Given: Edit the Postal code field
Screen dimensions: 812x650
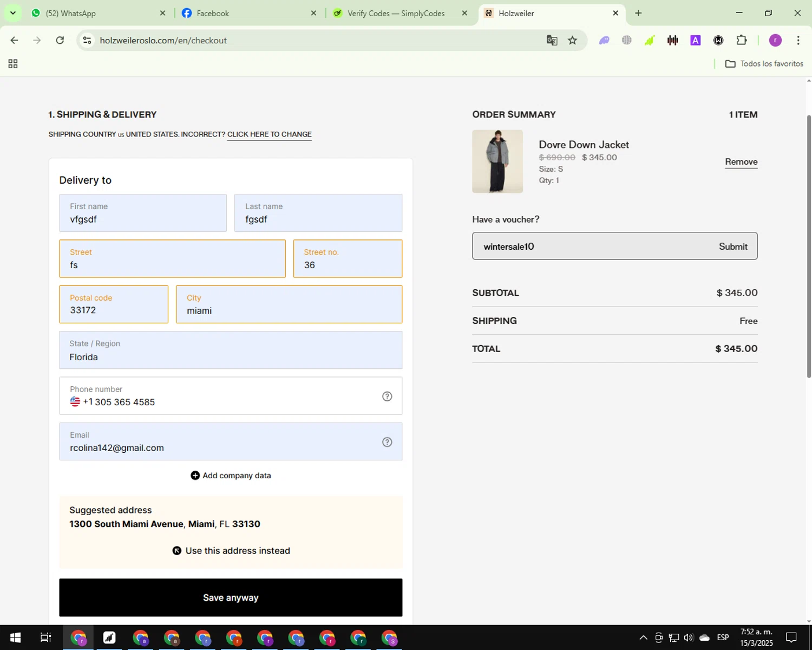Looking at the screenshot, I should [x=114, y=304].
